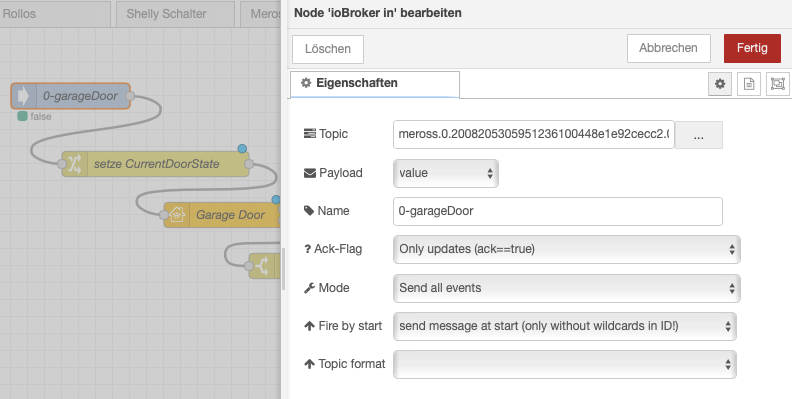Browse topics with the ellipsis button
This screenshot has width=792, height=399.
click(699, 135)
